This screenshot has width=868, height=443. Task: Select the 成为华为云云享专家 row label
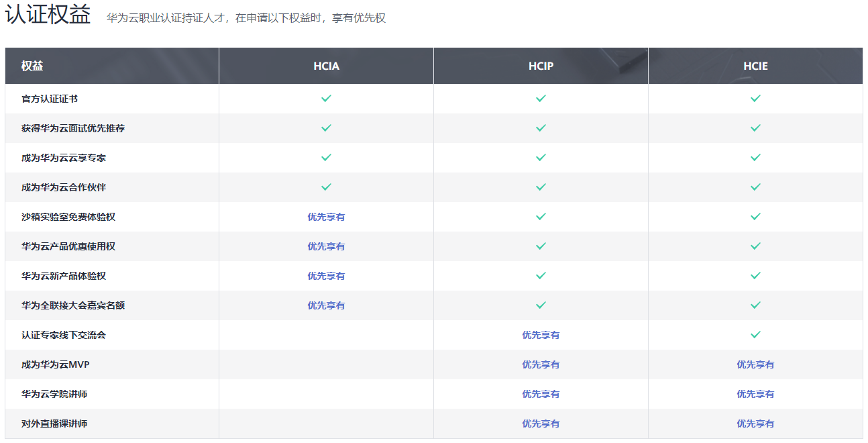tap(64, 158)
